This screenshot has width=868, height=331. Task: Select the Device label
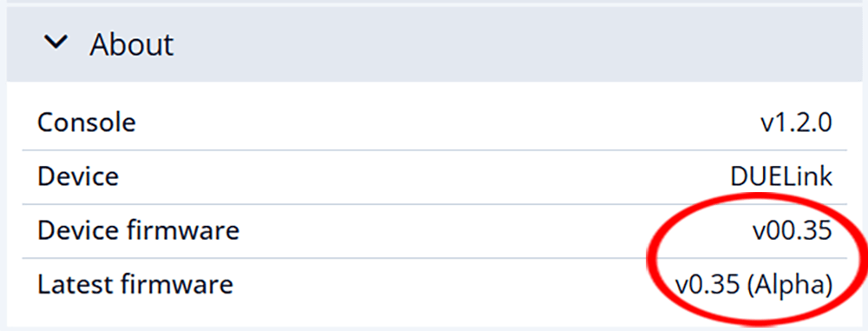coord(78,176)
